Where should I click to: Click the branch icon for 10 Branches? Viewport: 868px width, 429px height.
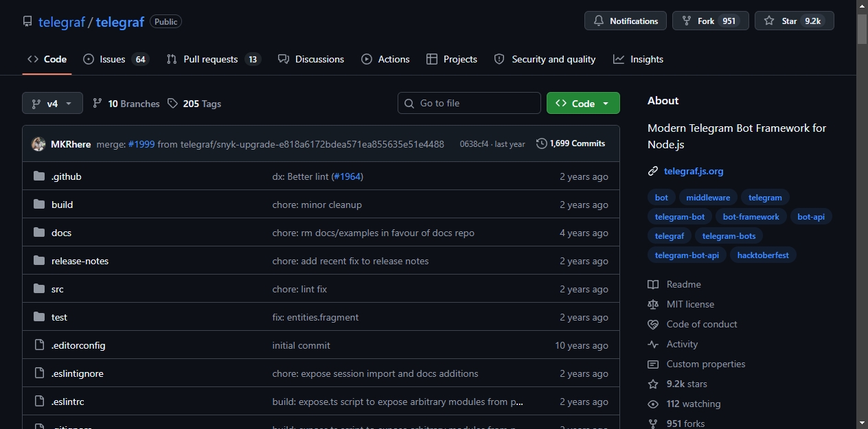(98, 104)
